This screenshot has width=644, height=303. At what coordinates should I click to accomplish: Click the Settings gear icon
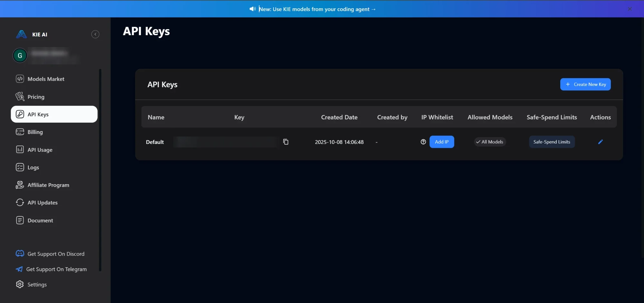click(x=20, y=284)
